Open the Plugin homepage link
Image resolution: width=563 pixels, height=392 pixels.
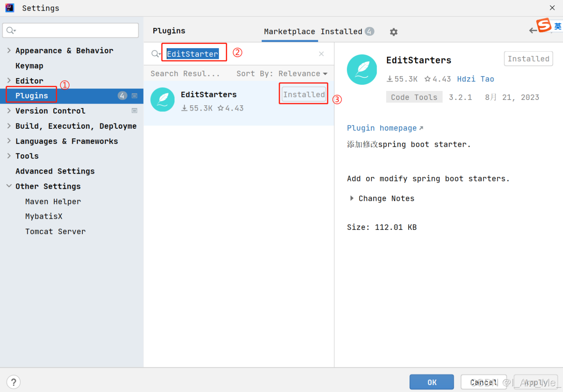click(x=385, y=128)
